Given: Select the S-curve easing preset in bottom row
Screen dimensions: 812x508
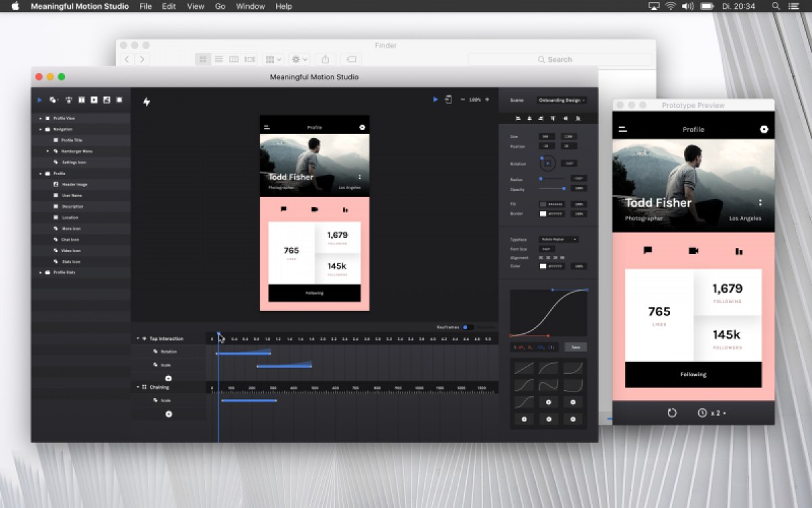Looking at the screenshot, I should (x=524, y=402).
